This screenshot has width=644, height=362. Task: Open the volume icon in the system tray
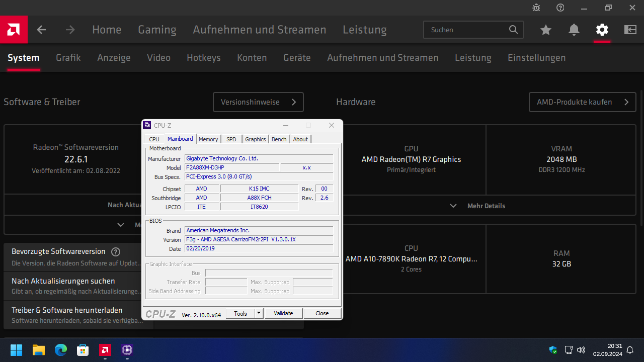(x=581, y=349)
